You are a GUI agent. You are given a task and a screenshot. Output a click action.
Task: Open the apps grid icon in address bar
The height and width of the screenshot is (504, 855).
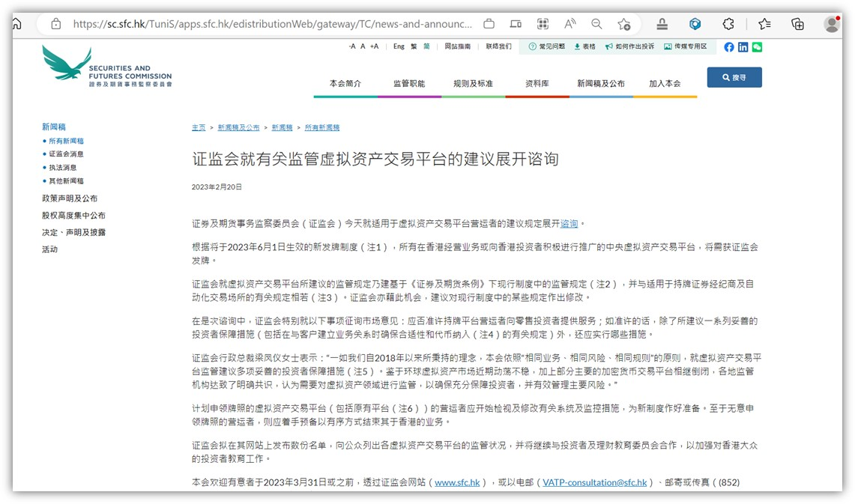pyautogui.click(x=543, y=24)
